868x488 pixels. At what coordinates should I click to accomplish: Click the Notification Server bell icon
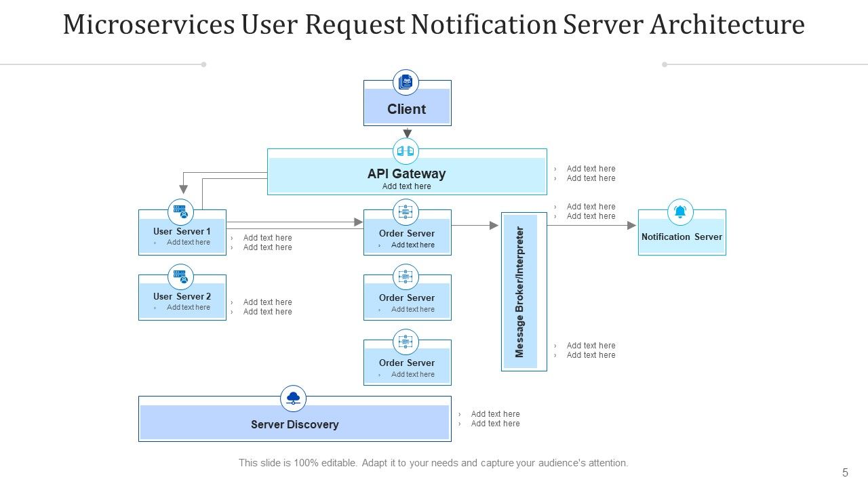[x=681, y=211]
